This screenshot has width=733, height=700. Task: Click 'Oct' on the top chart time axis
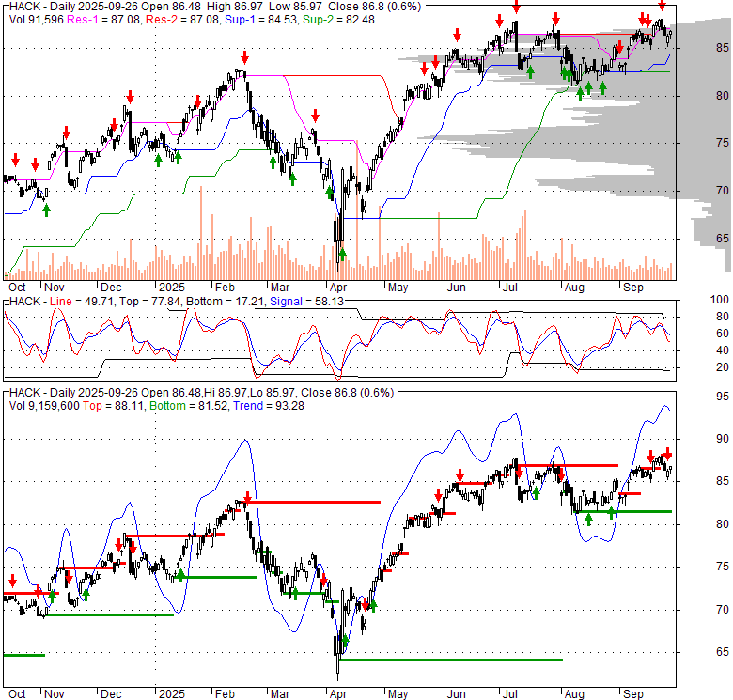tap(17, 288)
